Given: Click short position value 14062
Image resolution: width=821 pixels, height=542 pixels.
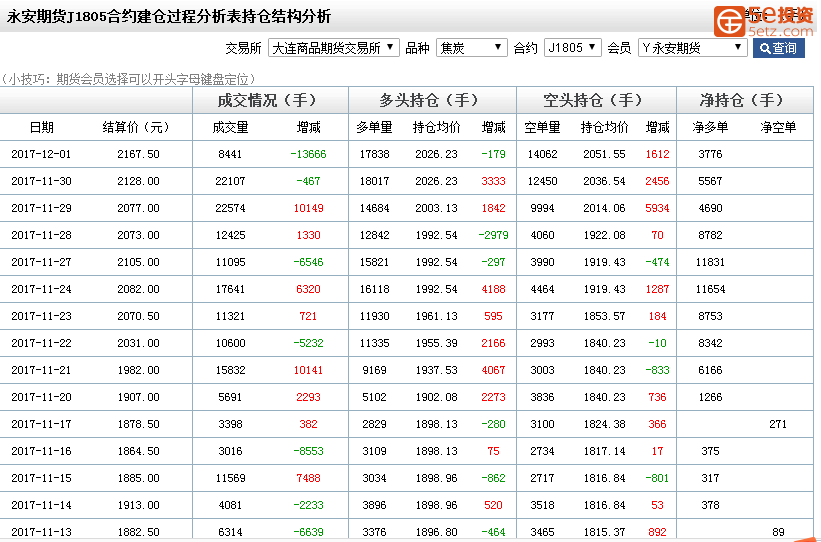Looking at the screenshot, I should pyautogui.click(x=542, y=154).
